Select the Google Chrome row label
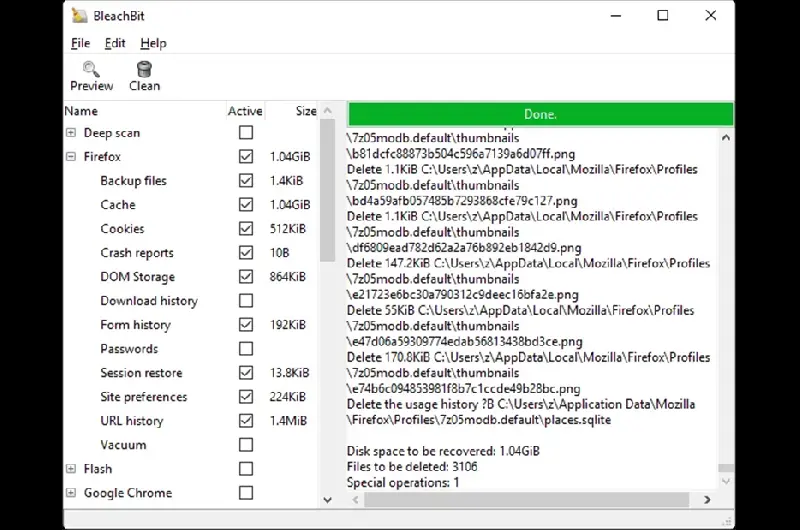 click(x=128, y=493)
